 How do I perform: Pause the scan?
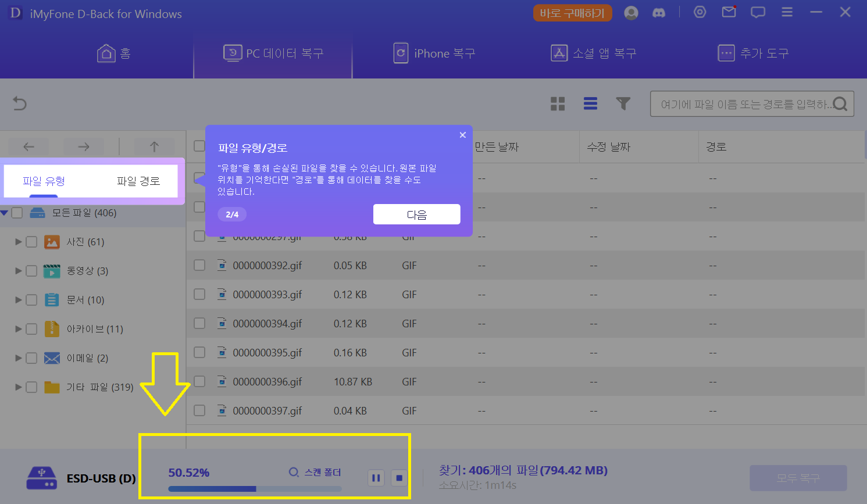(376, 478)
